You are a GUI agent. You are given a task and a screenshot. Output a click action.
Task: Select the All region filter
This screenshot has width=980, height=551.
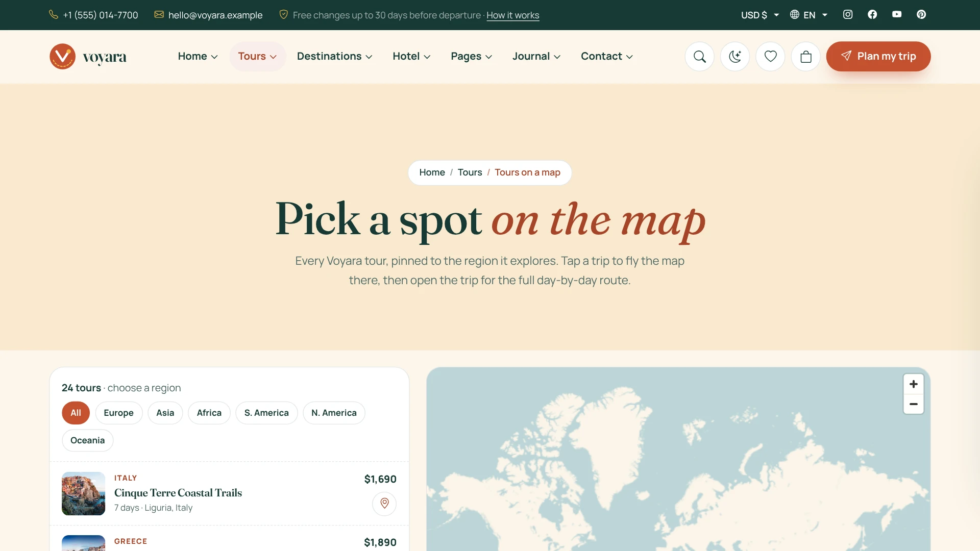click(76, 413)
